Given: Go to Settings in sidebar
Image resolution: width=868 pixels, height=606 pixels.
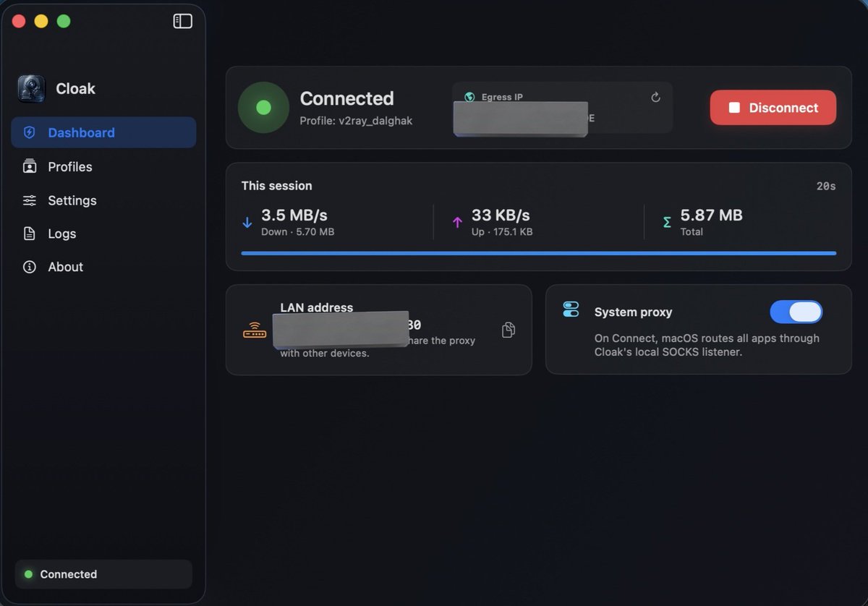Looking at the screenshot, I should coord(103,200).
